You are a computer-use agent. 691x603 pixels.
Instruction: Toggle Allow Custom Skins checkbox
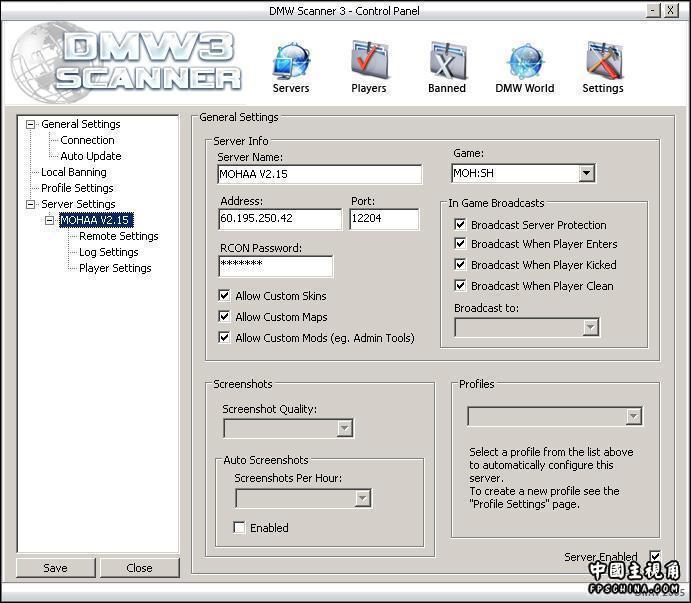[x=224, y=295]
